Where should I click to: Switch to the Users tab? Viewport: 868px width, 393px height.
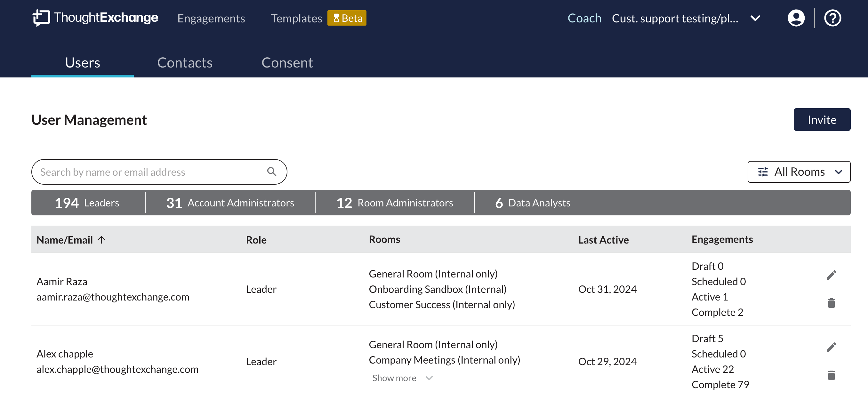[x=83, y=62]
